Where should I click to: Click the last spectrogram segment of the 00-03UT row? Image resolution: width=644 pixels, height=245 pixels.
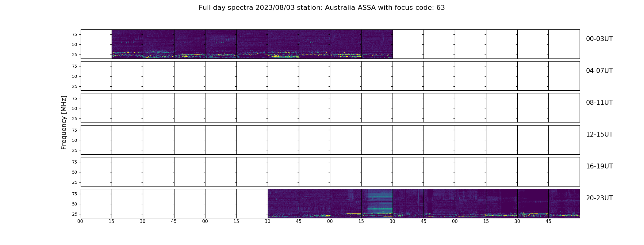377,44
